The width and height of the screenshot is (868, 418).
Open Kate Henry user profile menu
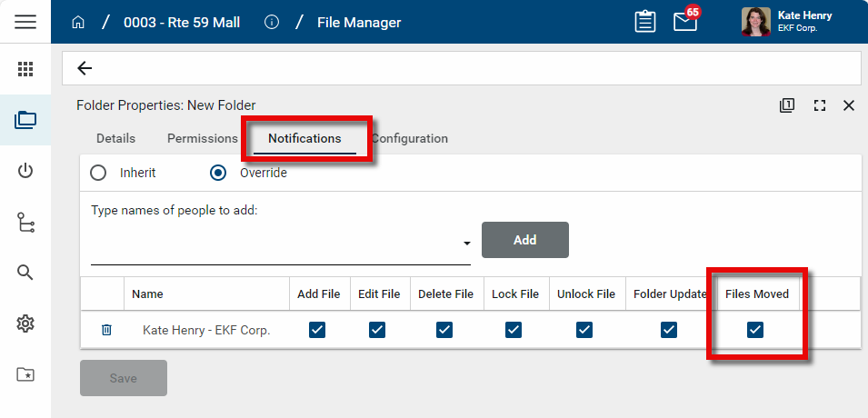[787, 22]
